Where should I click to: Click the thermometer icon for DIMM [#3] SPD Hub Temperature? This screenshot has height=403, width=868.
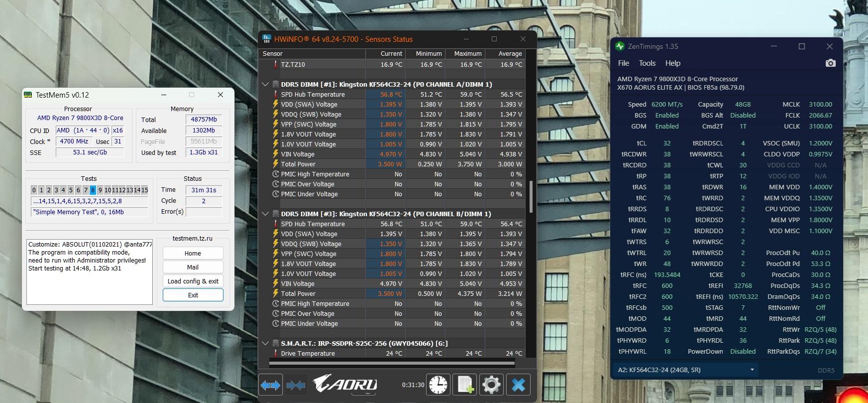[275, 224]
